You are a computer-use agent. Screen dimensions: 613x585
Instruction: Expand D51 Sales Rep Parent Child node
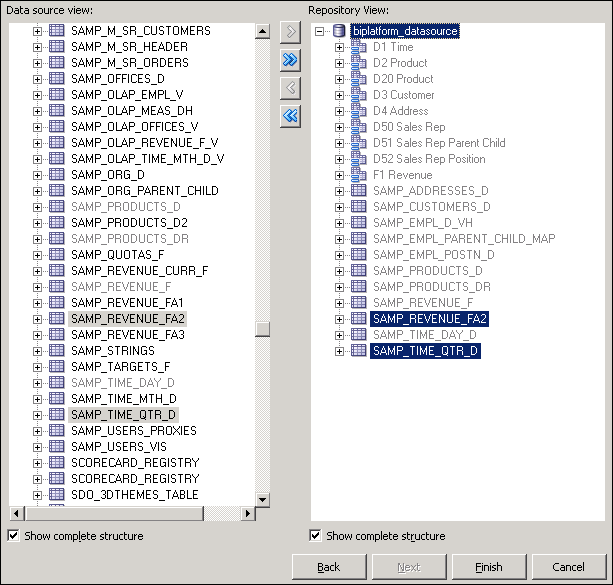[339, 144]
